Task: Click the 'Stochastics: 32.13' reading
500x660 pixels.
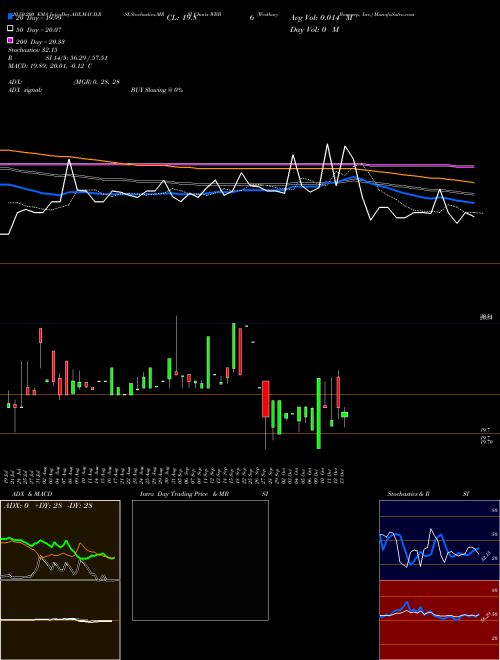Action: point(32,50)
